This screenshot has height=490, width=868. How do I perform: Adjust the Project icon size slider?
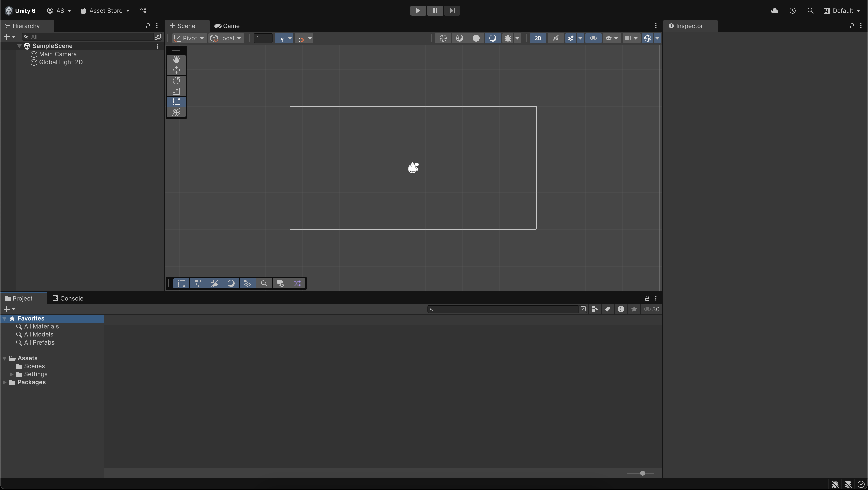pyautogui.click(x=642, y=473)
